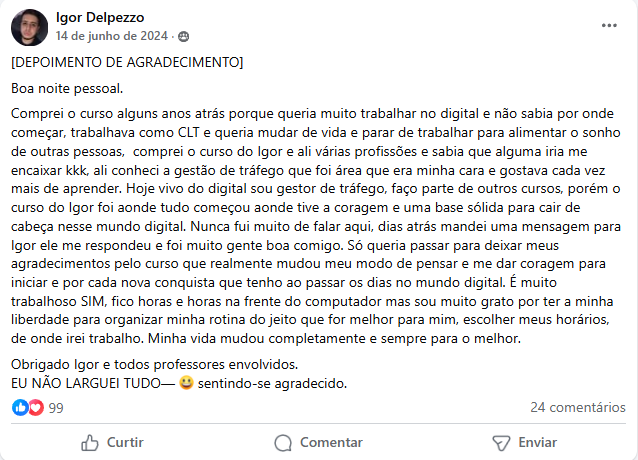Click the "EU NÃO LARGUEI TUDO" text

[83, 383]
